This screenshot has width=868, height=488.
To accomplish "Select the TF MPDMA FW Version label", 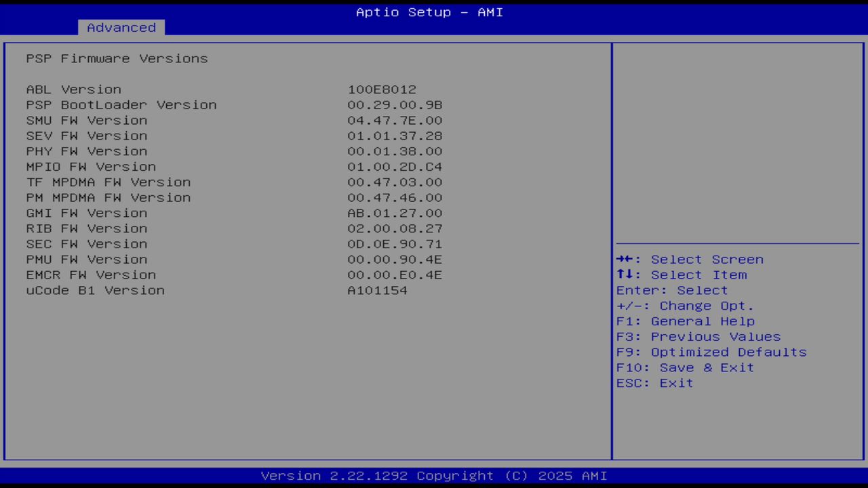I will point(108,182).
